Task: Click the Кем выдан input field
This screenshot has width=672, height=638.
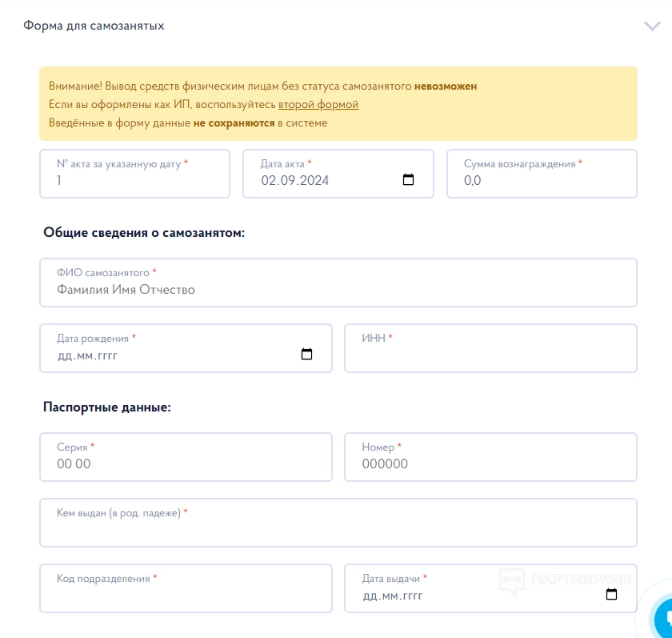Action: pos(338,530)
